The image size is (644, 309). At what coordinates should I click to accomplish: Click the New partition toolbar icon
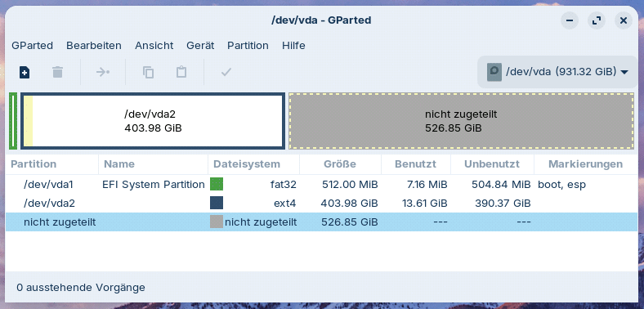point(25,72)
